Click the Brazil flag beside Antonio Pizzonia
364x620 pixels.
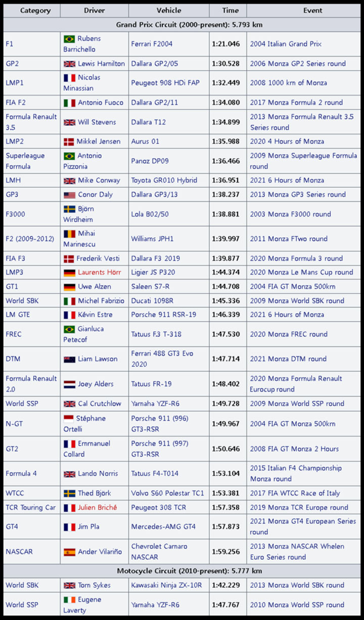69,156
